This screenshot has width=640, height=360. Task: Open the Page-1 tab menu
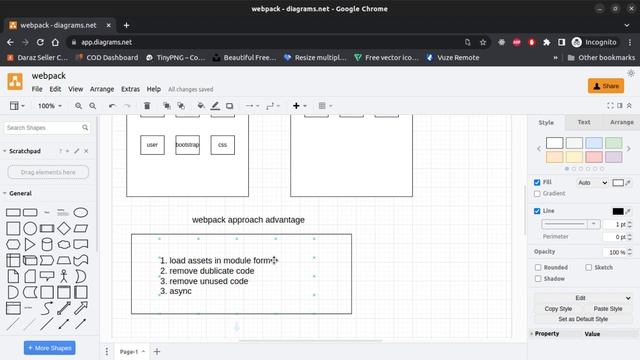(x=132, y=351)
